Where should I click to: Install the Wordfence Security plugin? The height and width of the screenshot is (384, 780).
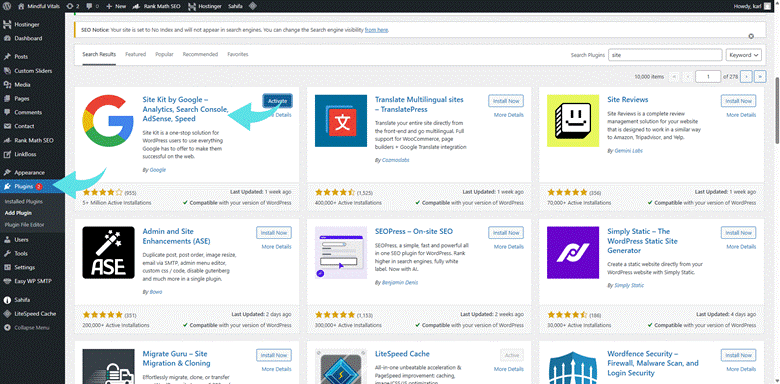point(739,355)
